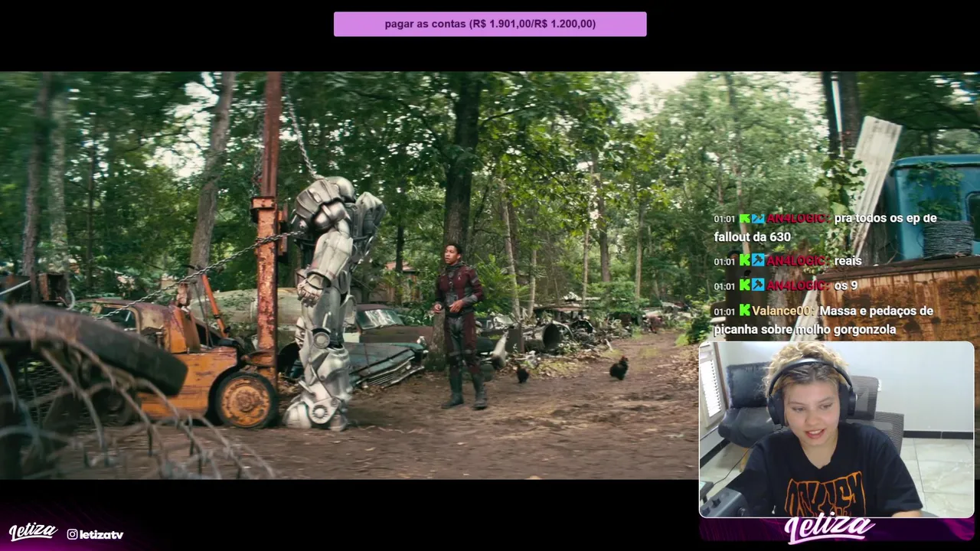980x551 pixels.
Task: Click the Kick badge on 'pra todos os ep' message
Action: (745, 219)
